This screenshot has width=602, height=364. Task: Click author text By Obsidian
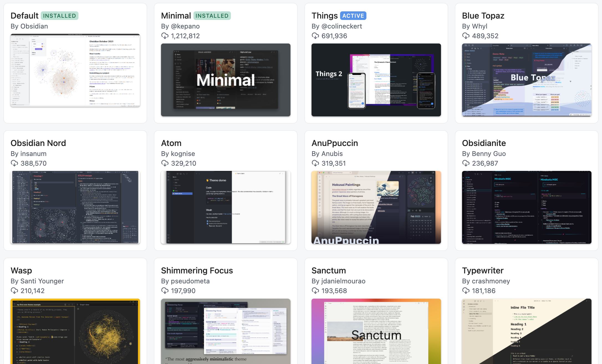(29, 26)
